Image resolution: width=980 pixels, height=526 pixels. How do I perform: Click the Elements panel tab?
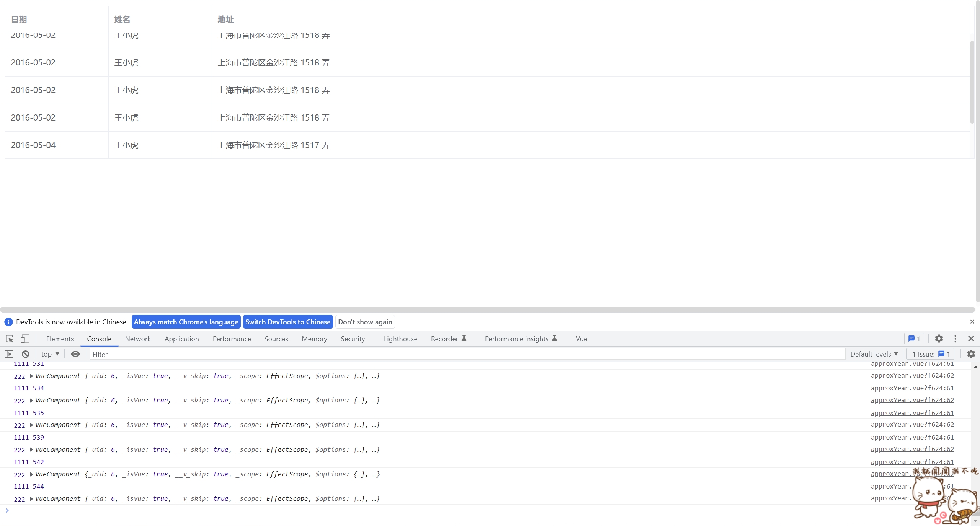coord(60,339)
